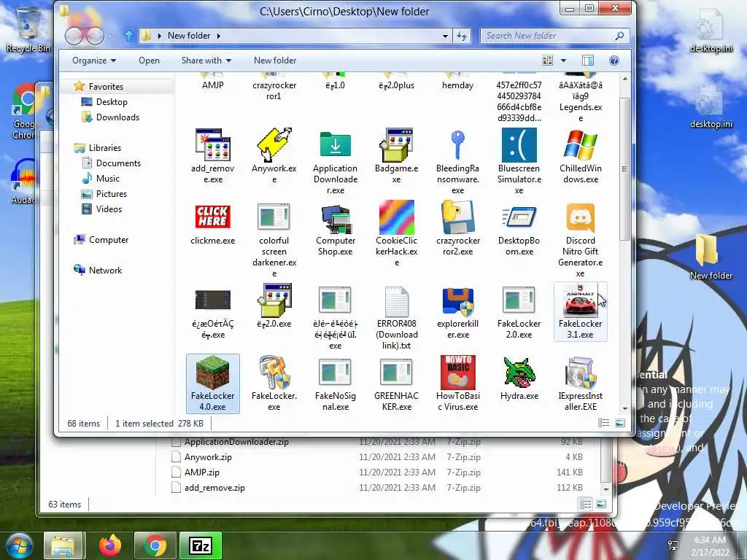Screen dimensions: 747x560
Task: Select the DesktopBoom.exe icon
Action: point(519,217)
